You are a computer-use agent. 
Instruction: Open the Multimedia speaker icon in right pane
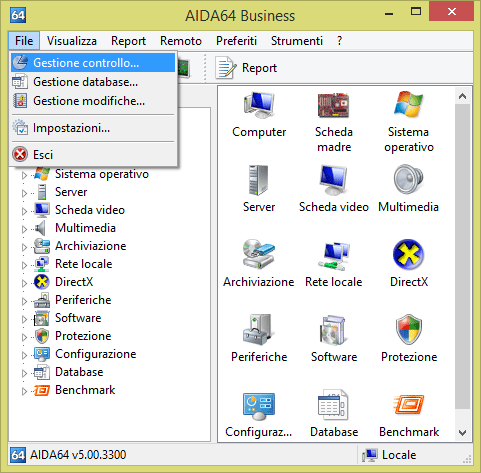click(408, 179)
